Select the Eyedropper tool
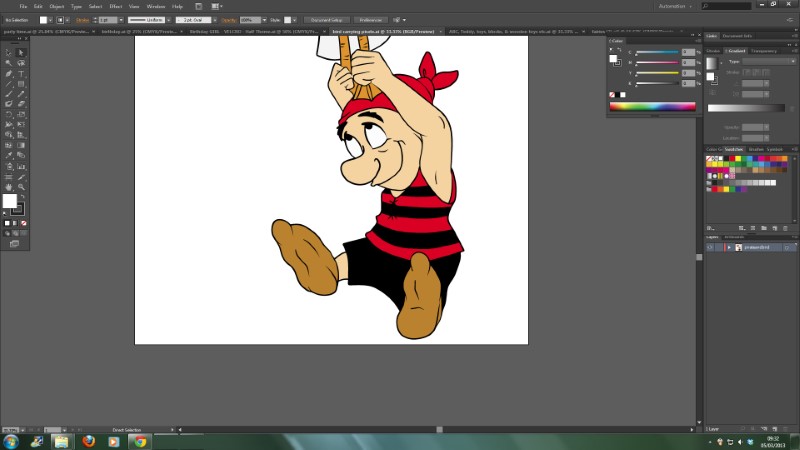 pyautogui.click(x=9, y=155)
